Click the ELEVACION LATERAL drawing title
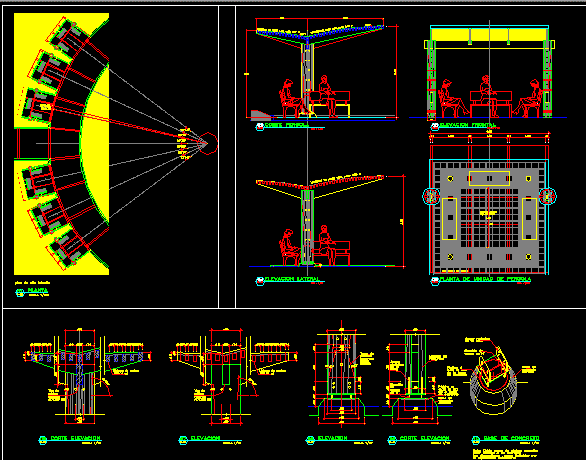The height and width of the screenshot is (460, 586). [292, 279]
